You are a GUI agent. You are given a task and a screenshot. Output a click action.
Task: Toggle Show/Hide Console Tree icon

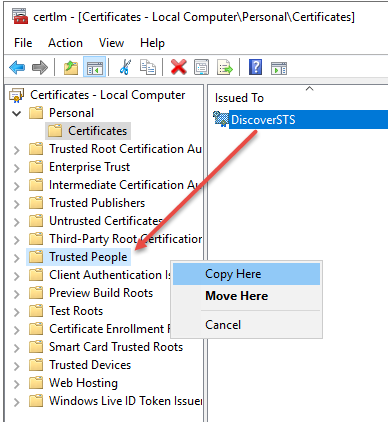point(95,68)
